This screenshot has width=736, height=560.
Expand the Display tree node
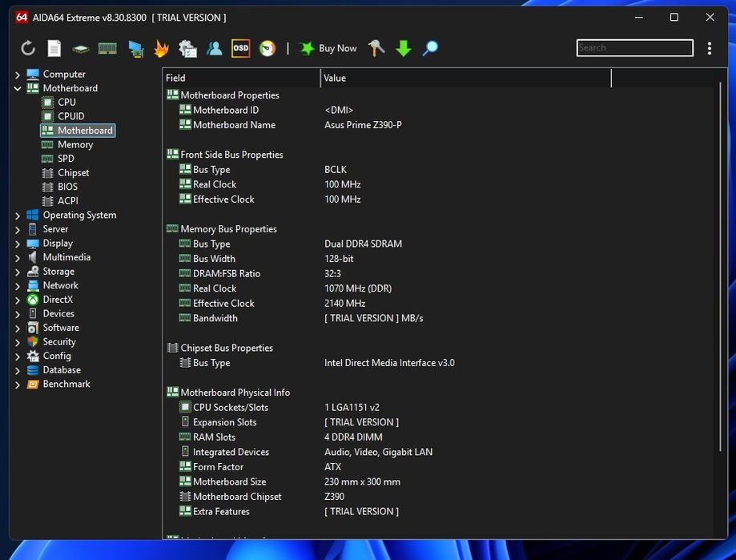click(18, 244)
